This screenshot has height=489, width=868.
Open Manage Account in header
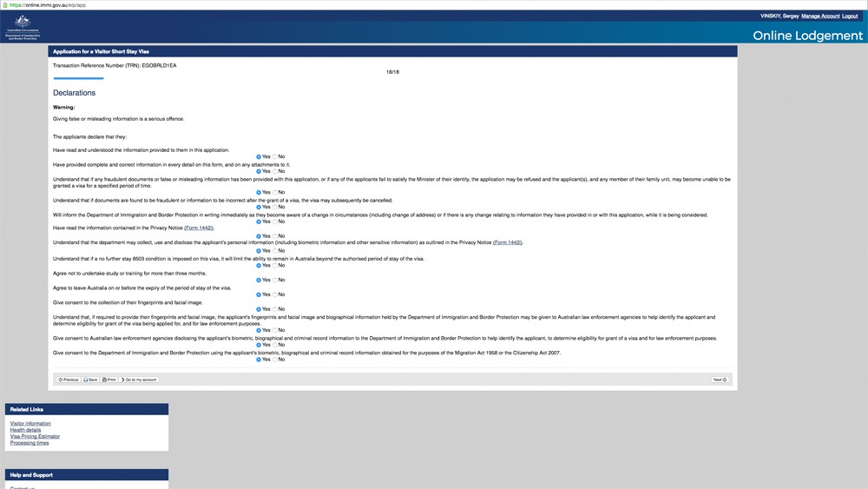point(820,16)
